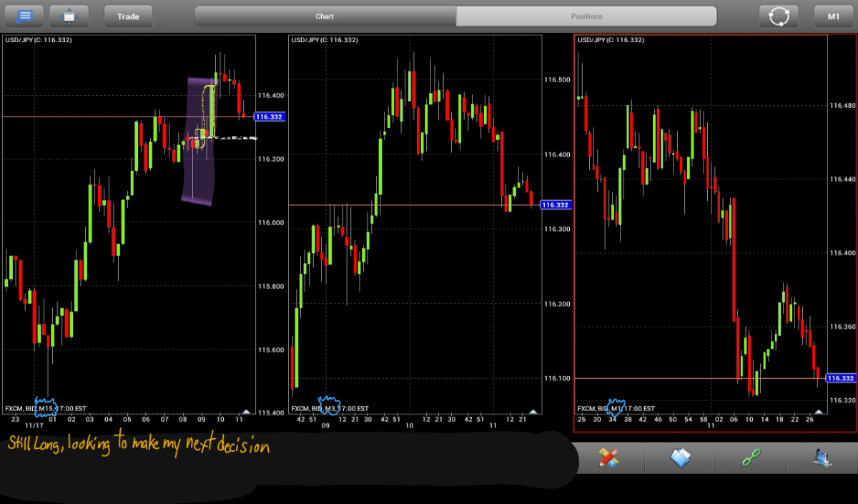The height and width of the screenshot is (504, 858).
Task: Select the 115.400 axis price value
Action: tap(270, 412)
